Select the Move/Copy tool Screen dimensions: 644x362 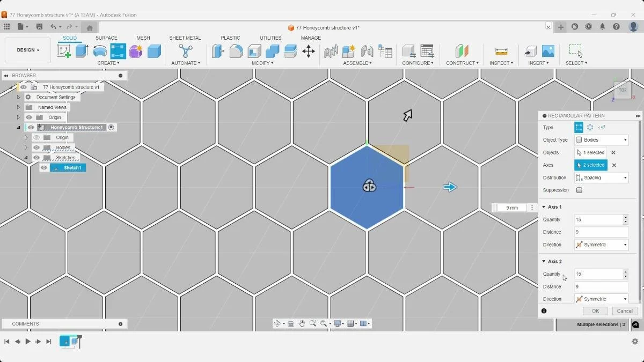click(x=309, y=51)
